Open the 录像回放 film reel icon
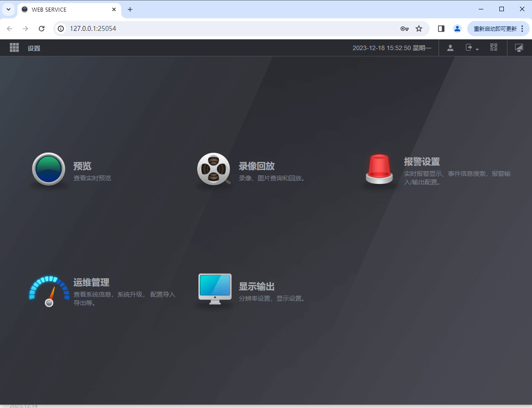 pos(214,169)
